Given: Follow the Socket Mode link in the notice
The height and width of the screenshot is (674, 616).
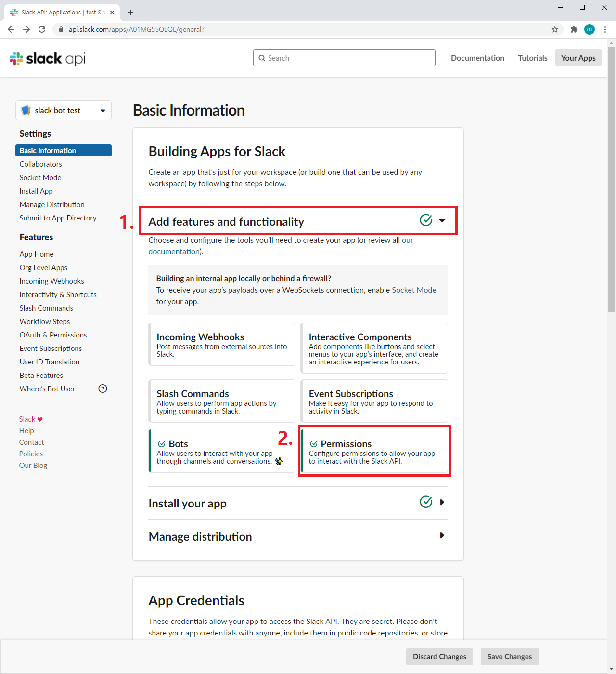Looking at the screenshot, I should coord(414,290).
